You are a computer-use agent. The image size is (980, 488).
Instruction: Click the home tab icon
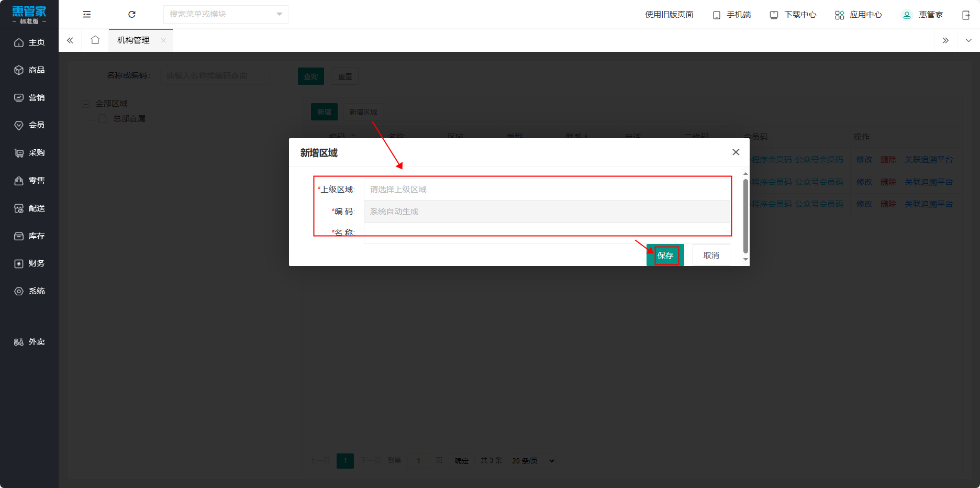[95, 40]
